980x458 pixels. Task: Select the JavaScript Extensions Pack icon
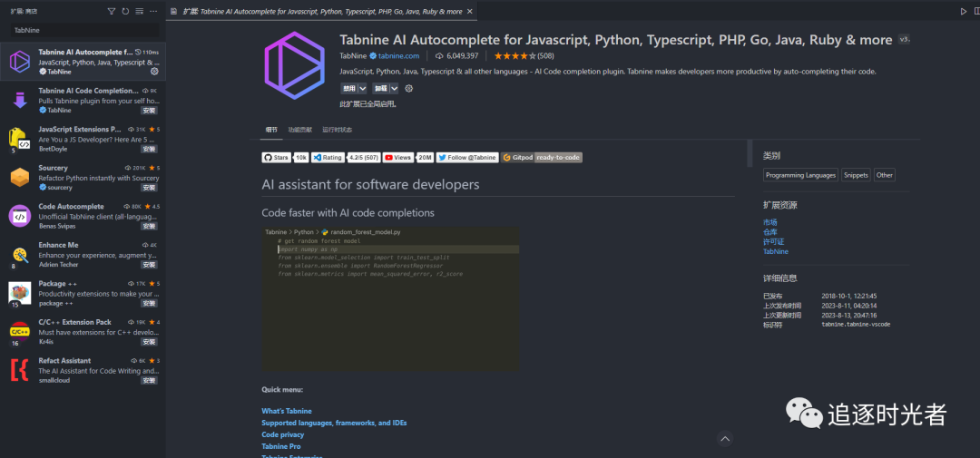click(19, 139)
